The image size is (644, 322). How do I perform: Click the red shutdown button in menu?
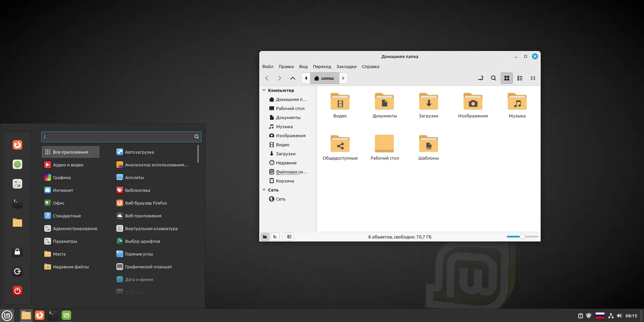tap(17, 291)
